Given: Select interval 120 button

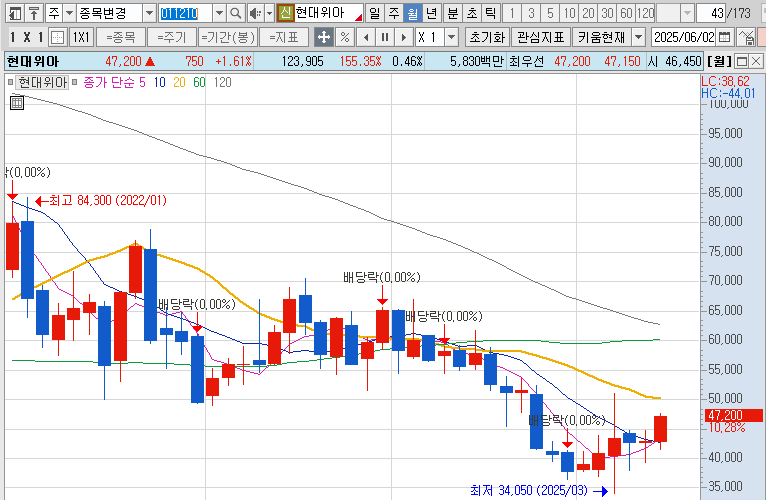Looking at the screenshot, I should point(646,13).
